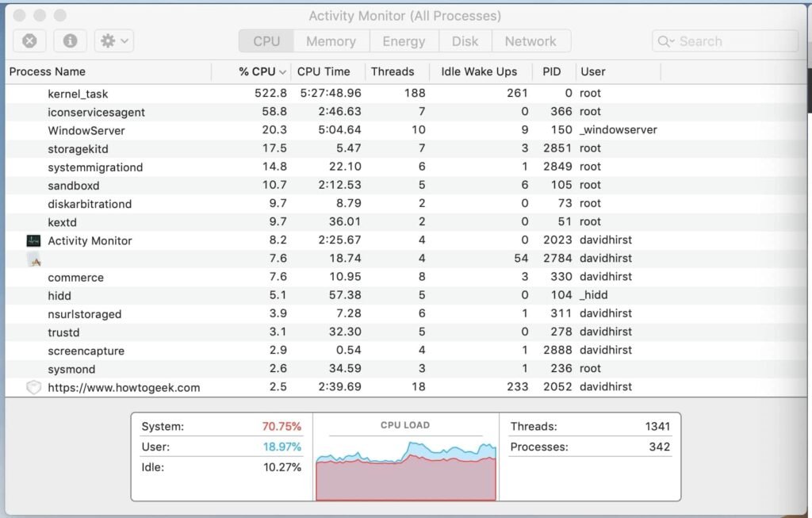The width and height of the screenshot is (812, 518).
Task: Click the globe icon next to https://www.howtogeek.com
Action: point(33,387)
